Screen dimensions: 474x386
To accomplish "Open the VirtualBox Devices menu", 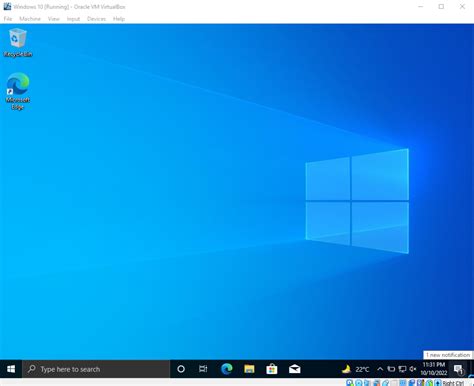I will (x=96, y=19).
